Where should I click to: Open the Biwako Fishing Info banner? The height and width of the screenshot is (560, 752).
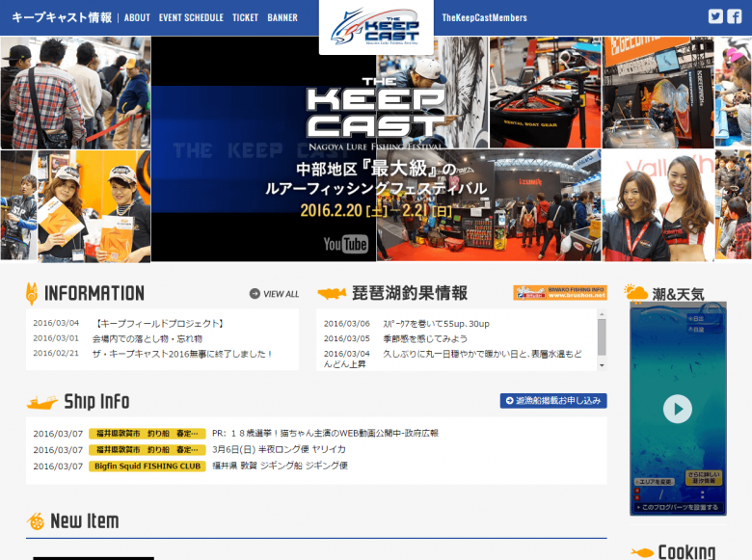(x=560, y=292)
